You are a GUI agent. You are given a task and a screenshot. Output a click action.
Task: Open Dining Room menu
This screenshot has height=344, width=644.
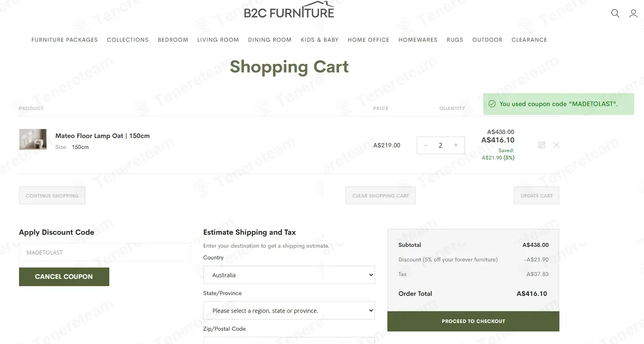(x=270, y=40)
